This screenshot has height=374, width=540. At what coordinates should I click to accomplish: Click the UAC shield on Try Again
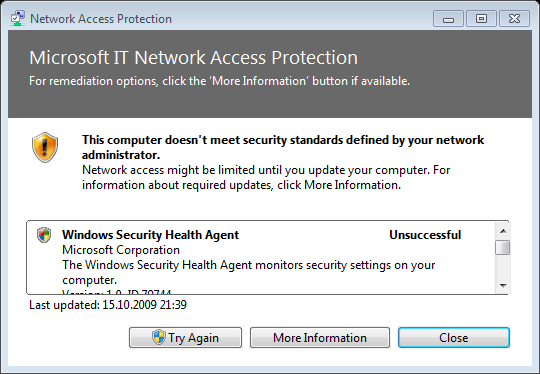[159, 337]
